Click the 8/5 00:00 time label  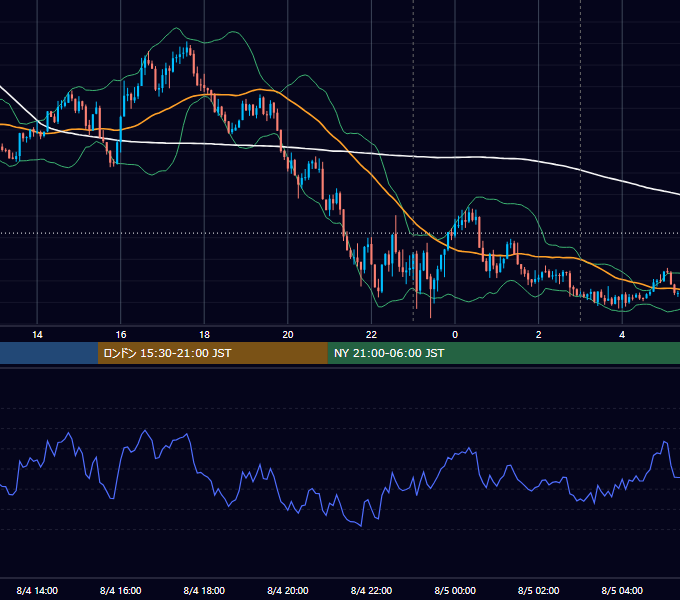455,590
